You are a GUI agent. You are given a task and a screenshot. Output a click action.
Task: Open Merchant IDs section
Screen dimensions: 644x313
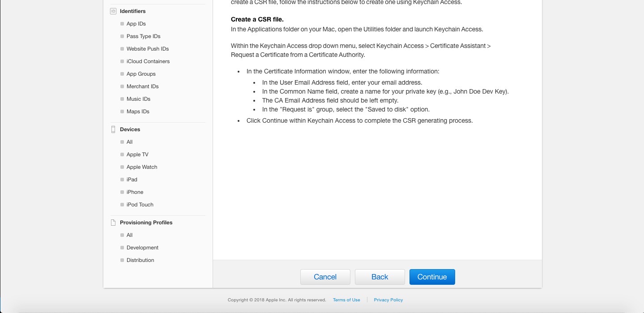(142, 86)
